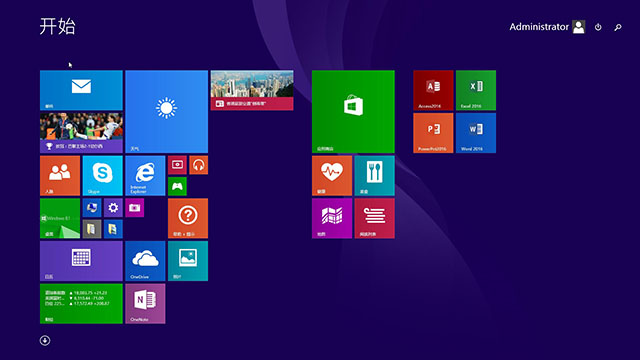Click the power options button

pyautogui.click(x=598, y=27)
